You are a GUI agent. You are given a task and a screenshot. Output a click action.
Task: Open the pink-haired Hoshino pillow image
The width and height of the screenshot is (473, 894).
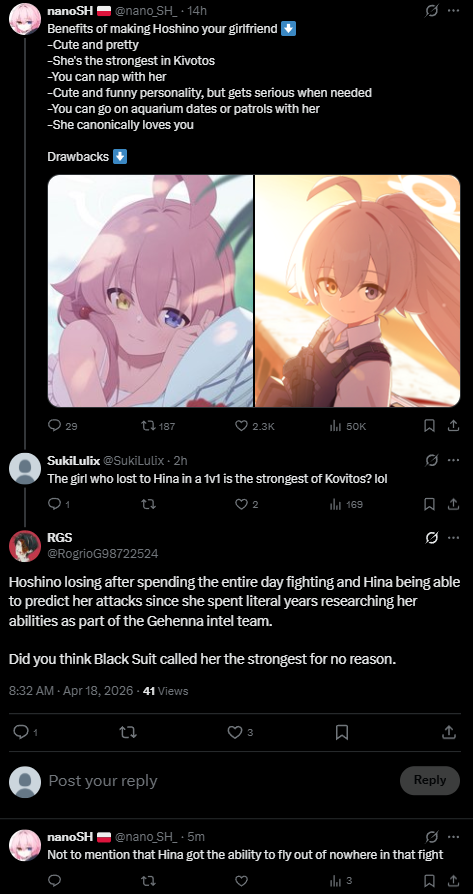(150, 291)
